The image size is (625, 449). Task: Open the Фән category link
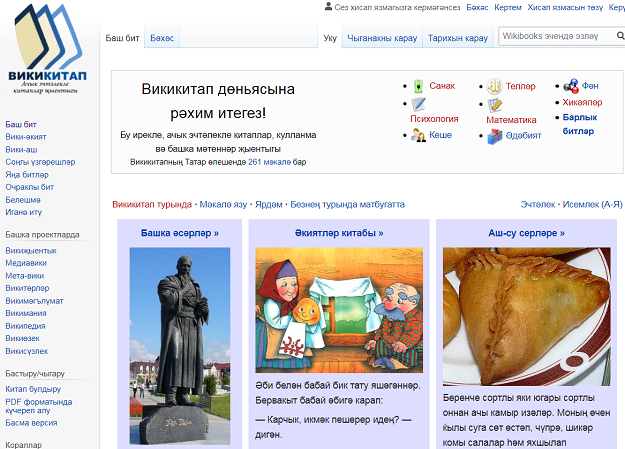pyautogui.click(x=590, y=86)
